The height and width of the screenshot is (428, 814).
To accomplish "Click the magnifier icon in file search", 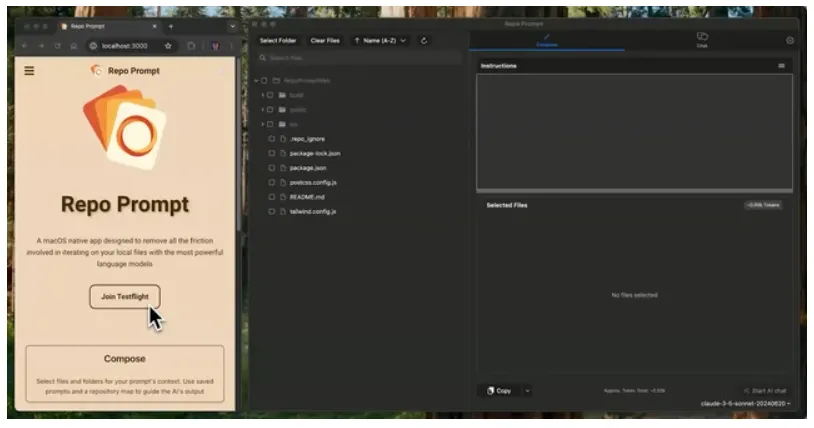I will pyautogui.click(x=263, y=58).
